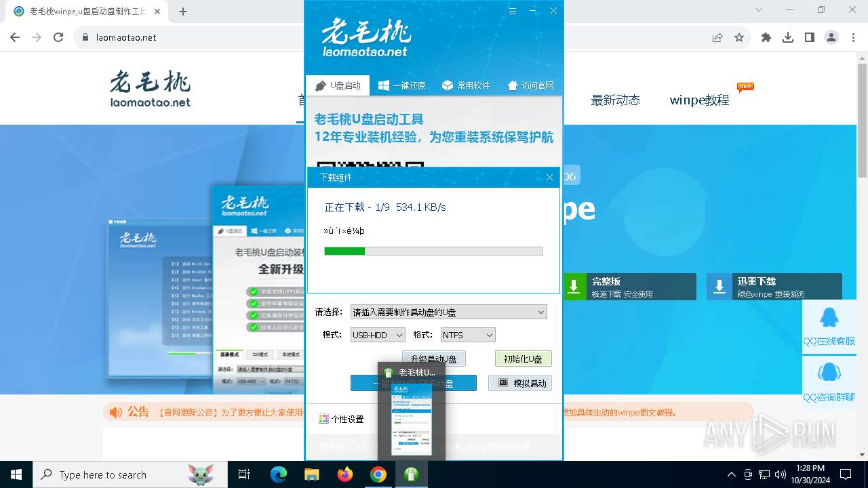This screenshot has height=488, width=868.
Task: Open Chrome three-dot menu
Action: click(853, 37)
